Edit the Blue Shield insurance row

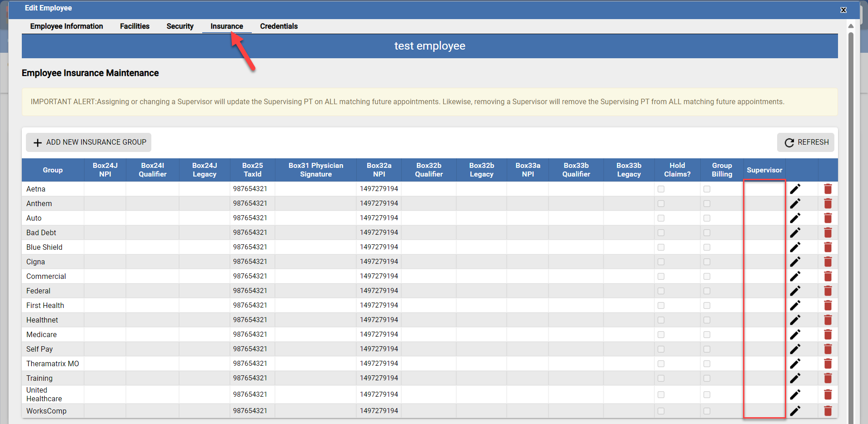click(x=795, y=247)
